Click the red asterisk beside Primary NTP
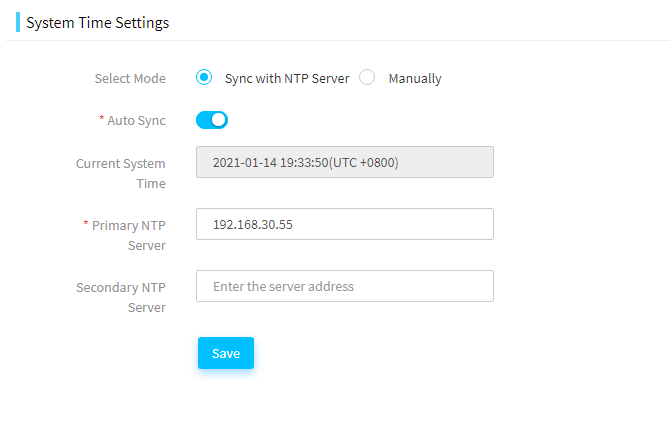This screenshot has height=448, width=670. pyautogui.click(x=86, y=223)
